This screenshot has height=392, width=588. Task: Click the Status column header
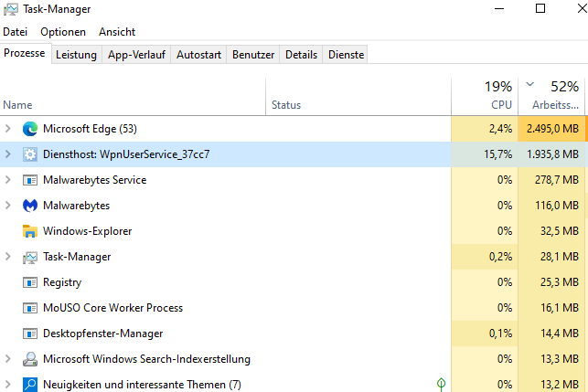[286, 105]
